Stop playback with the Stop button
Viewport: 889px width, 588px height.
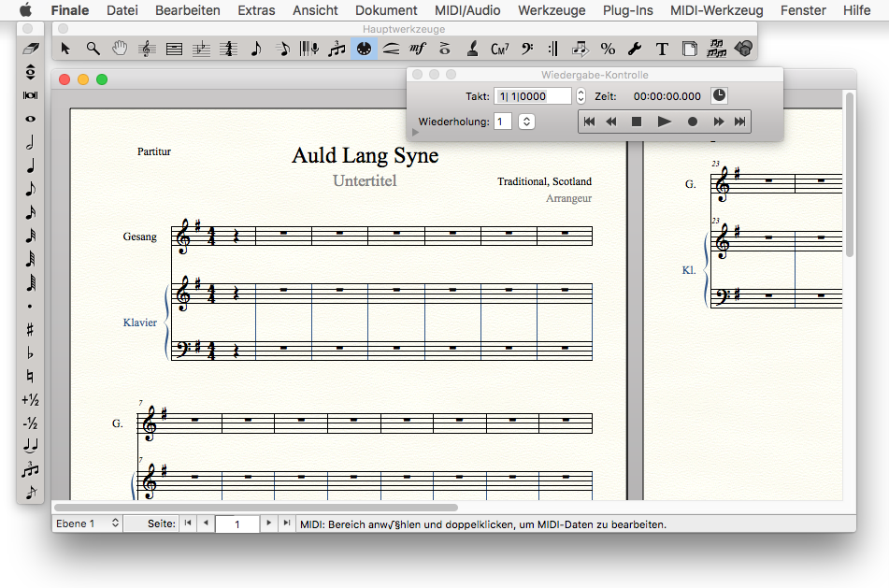pos(637,122)
